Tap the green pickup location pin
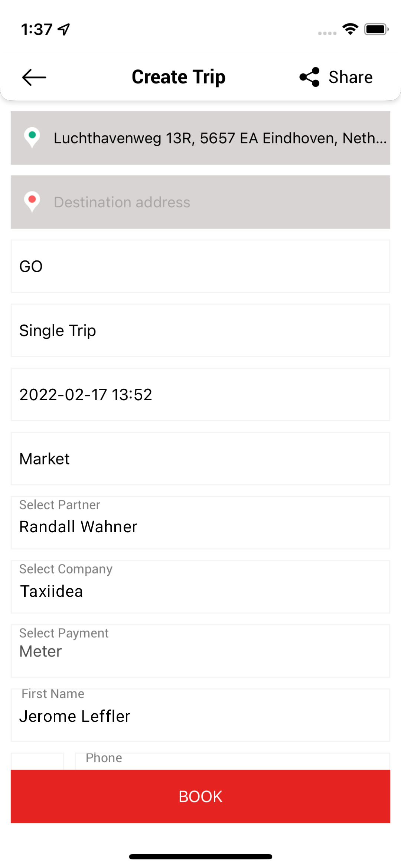 [x=32, y=137]
